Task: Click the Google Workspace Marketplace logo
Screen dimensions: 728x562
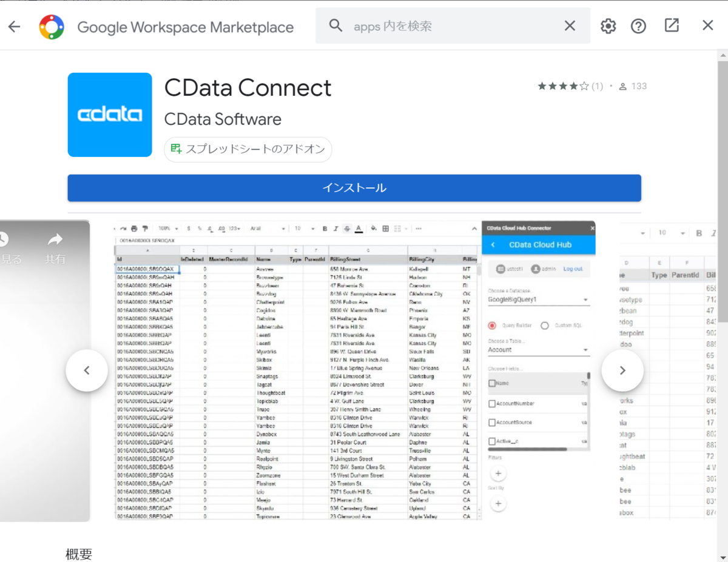Action: coord(52,27)
